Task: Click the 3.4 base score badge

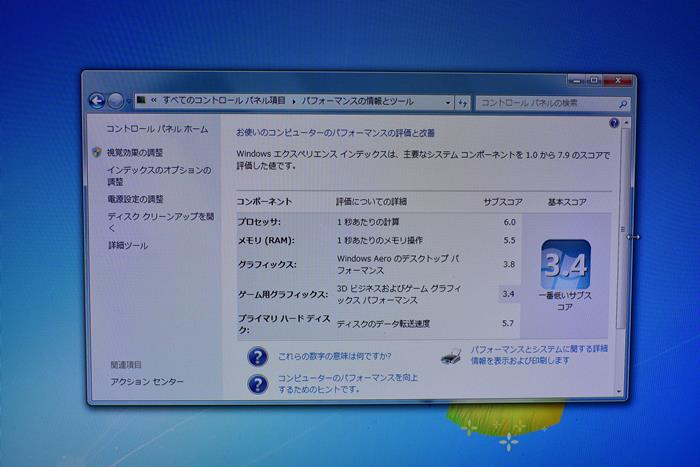Action: (566, 264)
